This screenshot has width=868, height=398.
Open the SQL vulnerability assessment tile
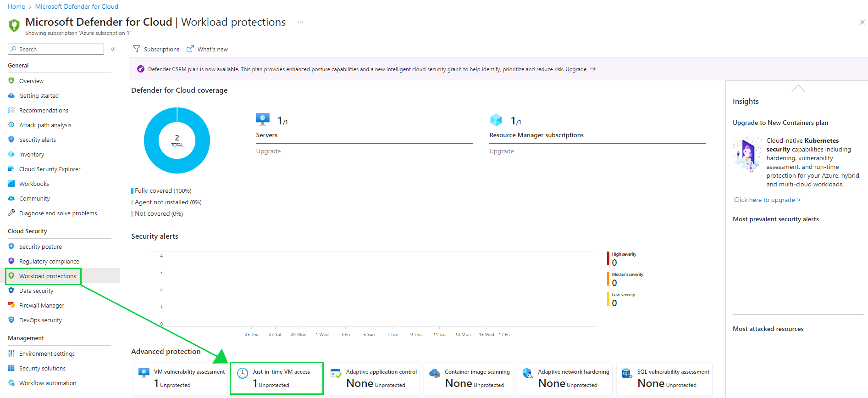coord(664,379)
